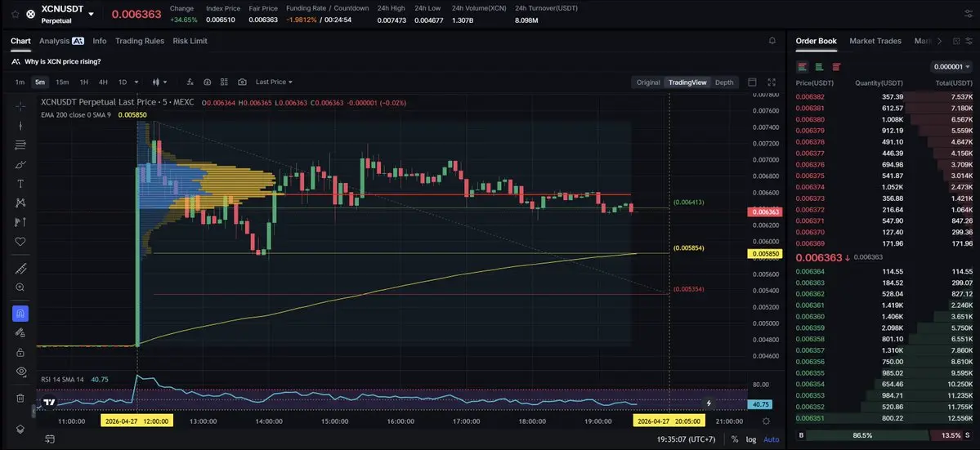
Task: Click the TradingView logo on chart
Action: point(48,403)
